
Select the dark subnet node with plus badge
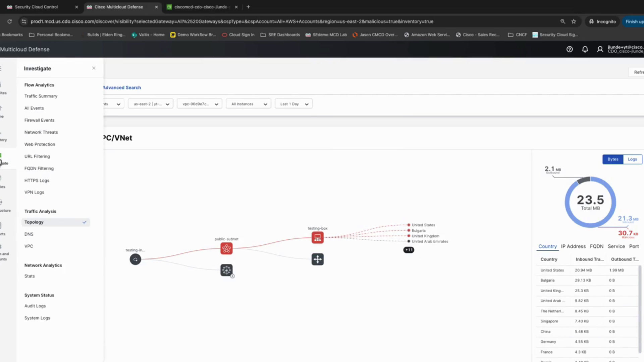(x=227, y=270)
